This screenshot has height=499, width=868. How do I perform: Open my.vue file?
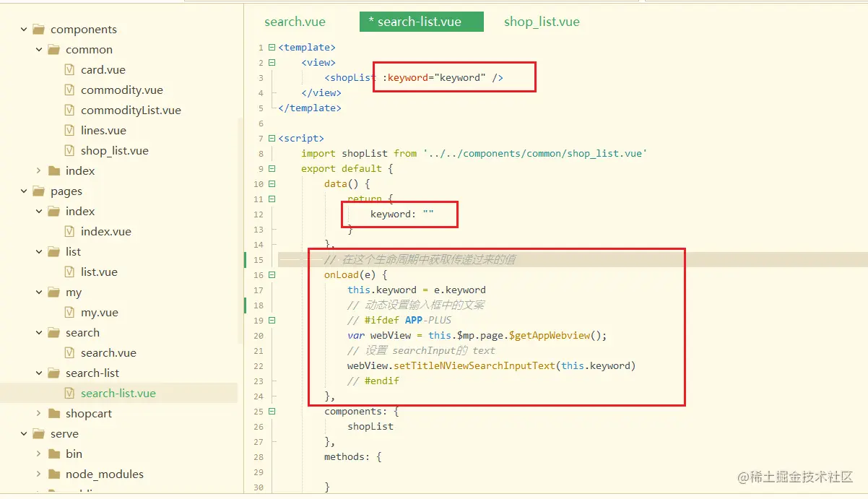[100, 313]
